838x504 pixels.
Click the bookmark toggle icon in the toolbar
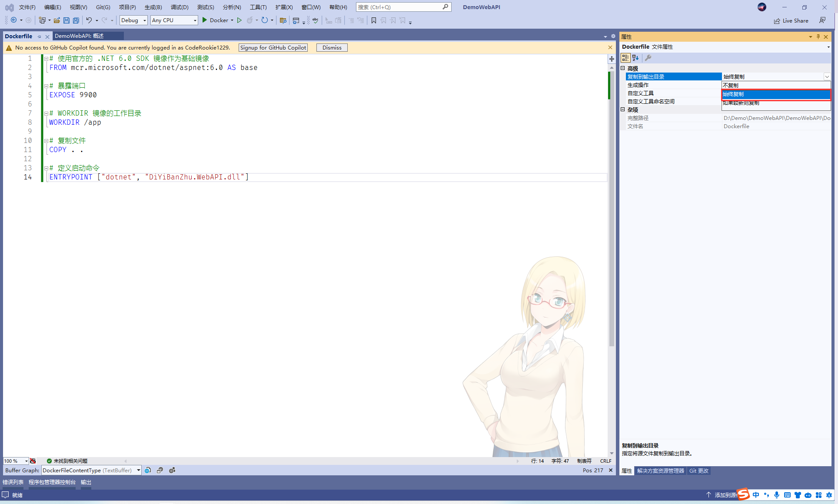pyautogui.click(x=373, y=20)
